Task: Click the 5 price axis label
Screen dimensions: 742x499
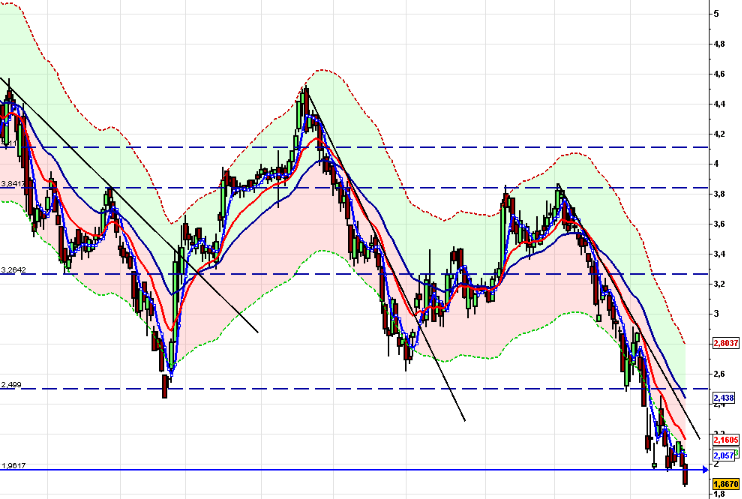Action: pos(716,14)
